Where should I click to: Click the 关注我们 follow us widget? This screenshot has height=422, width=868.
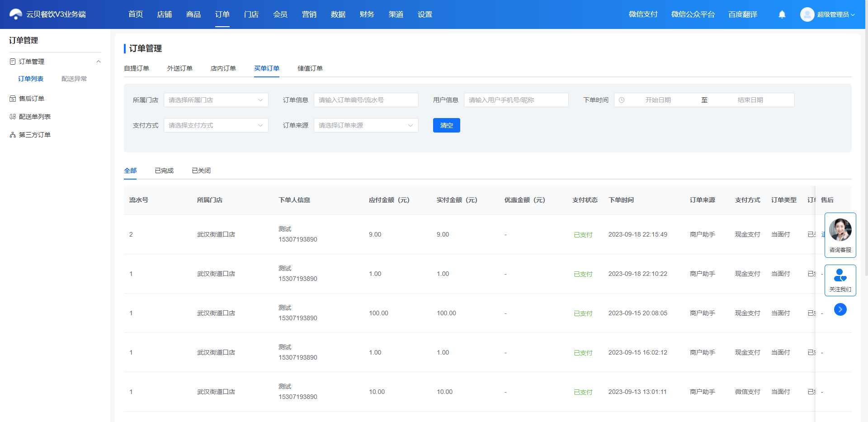point(840,280)
